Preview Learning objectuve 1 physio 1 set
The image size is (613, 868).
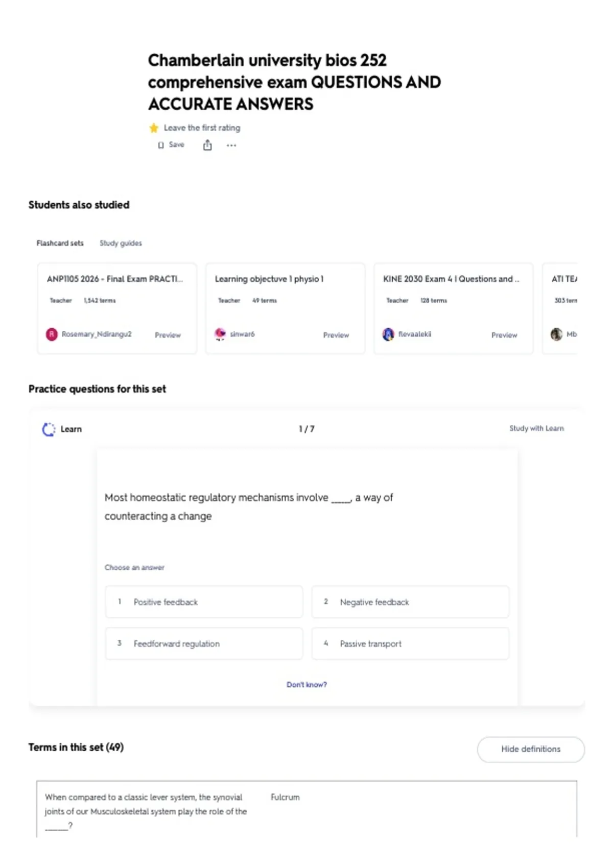click(336, 335)
